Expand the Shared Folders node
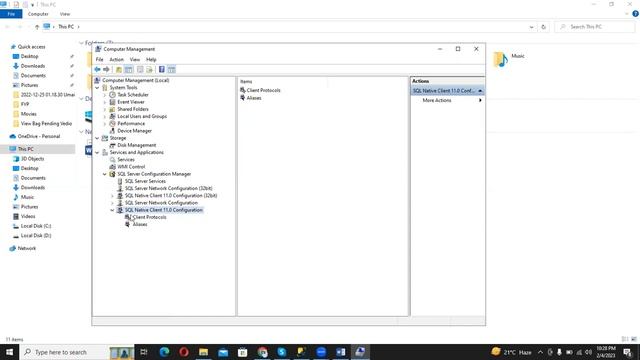The width and height of the screenshot is (640, 360). tap(105, 109)
